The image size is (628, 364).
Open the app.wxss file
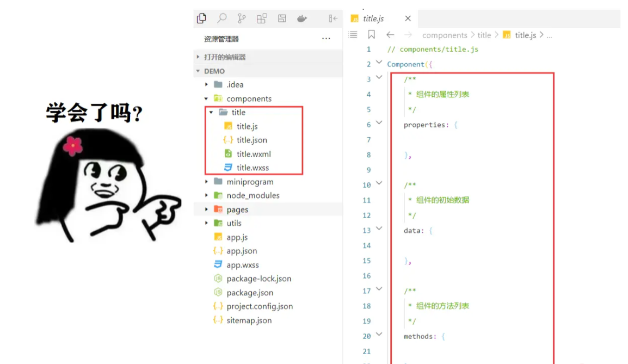click(x=242, y=264)
